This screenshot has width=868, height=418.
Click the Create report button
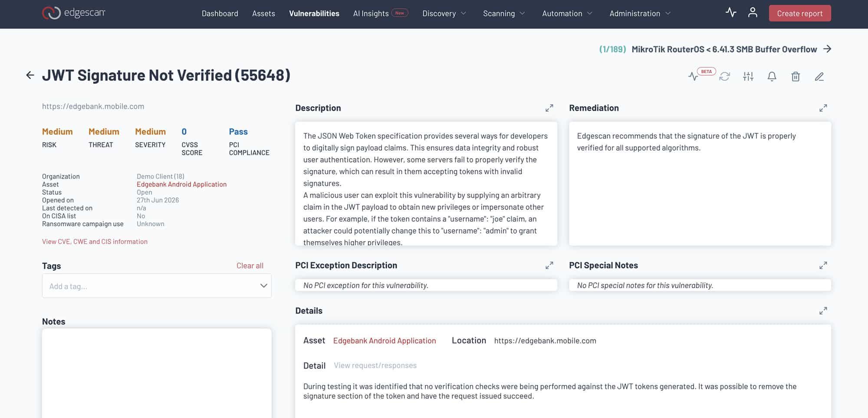point(800,13)
